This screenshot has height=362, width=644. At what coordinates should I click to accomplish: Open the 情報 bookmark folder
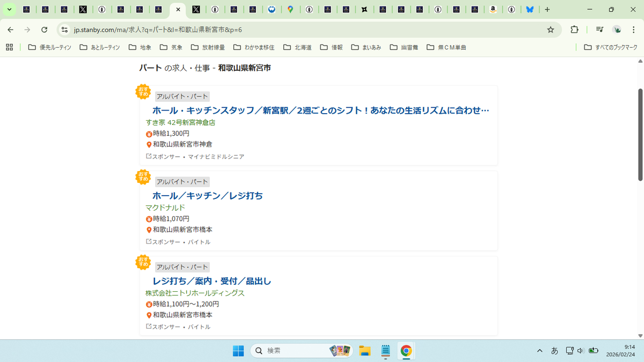(x=331, y=47)
